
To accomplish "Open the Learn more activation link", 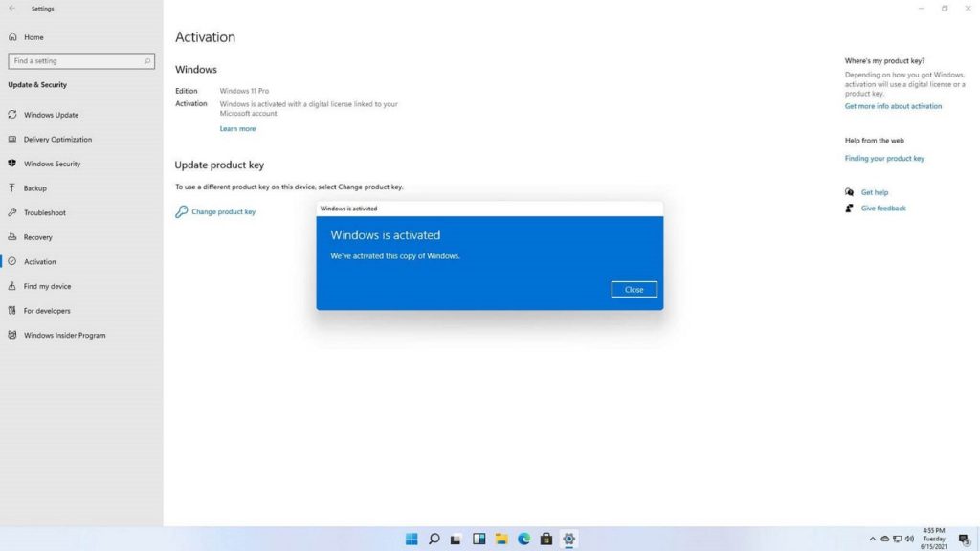I will (x=237, y=128).
